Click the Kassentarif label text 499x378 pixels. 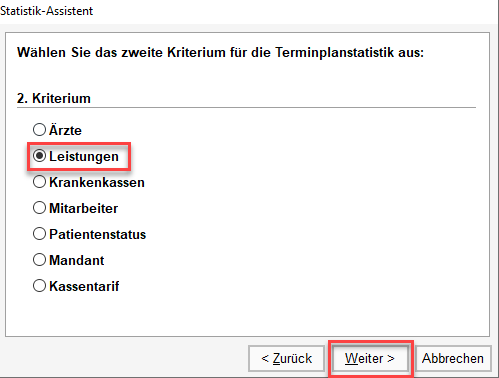84,286
